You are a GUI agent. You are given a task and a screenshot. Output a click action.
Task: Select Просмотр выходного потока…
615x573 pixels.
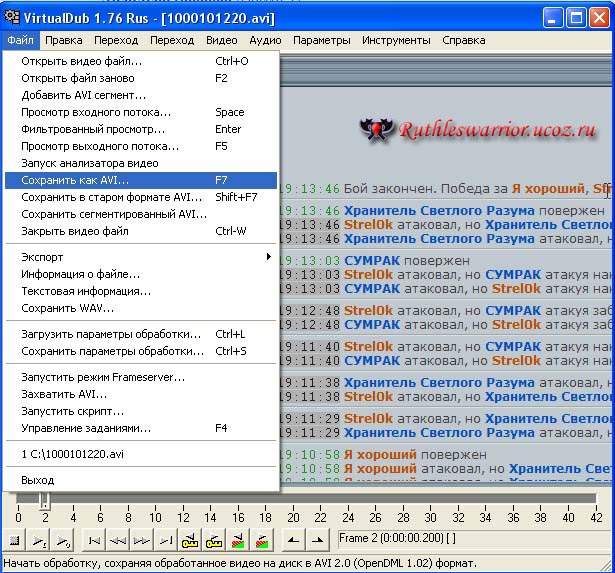tap(141, 146)
